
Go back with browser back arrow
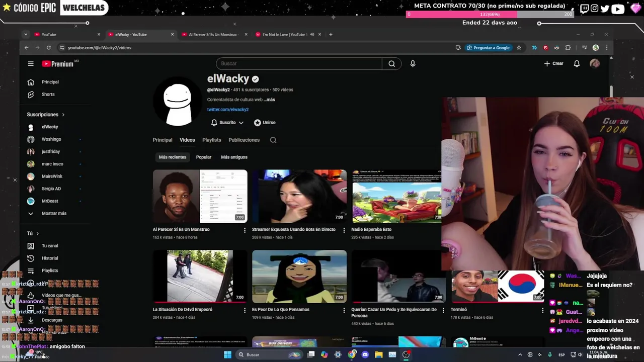point(26,48)
